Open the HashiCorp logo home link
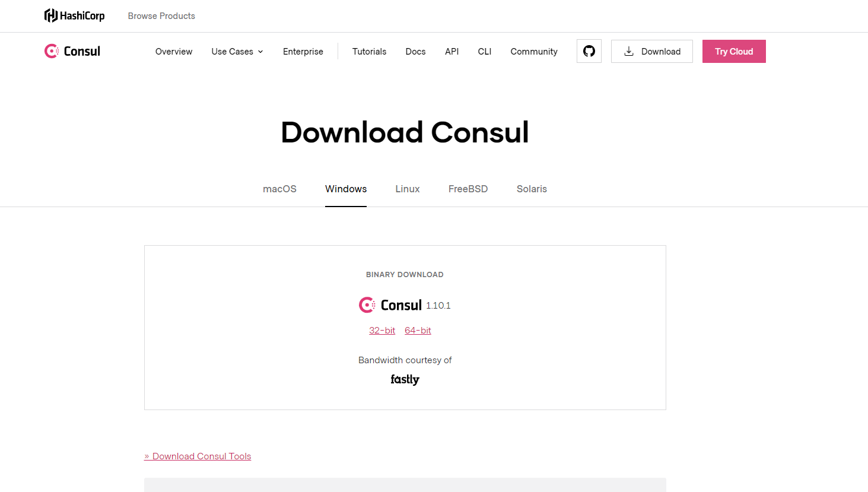868x492 pixels. click(74, 15)
